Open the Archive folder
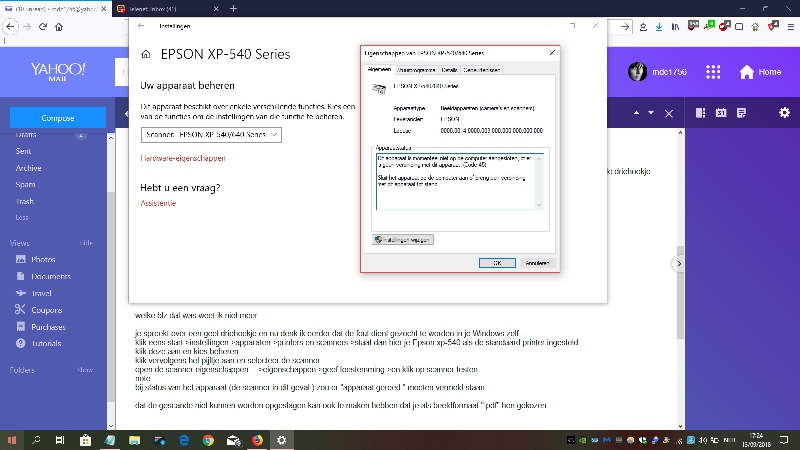 coord(29,168)
